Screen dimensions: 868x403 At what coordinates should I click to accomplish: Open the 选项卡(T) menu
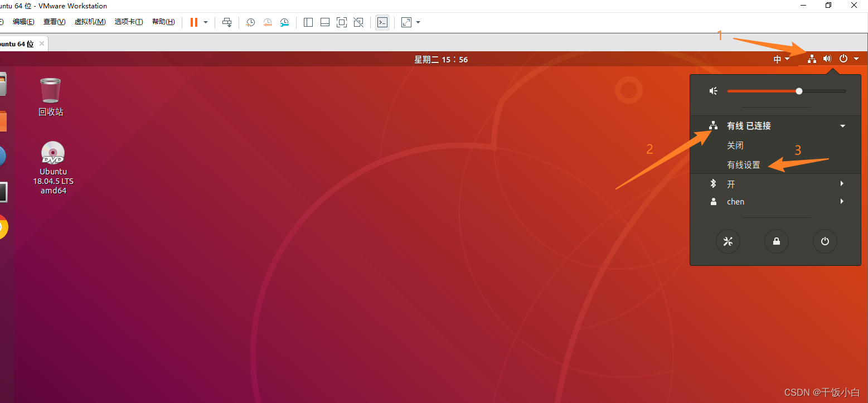(x=129, y=22)
